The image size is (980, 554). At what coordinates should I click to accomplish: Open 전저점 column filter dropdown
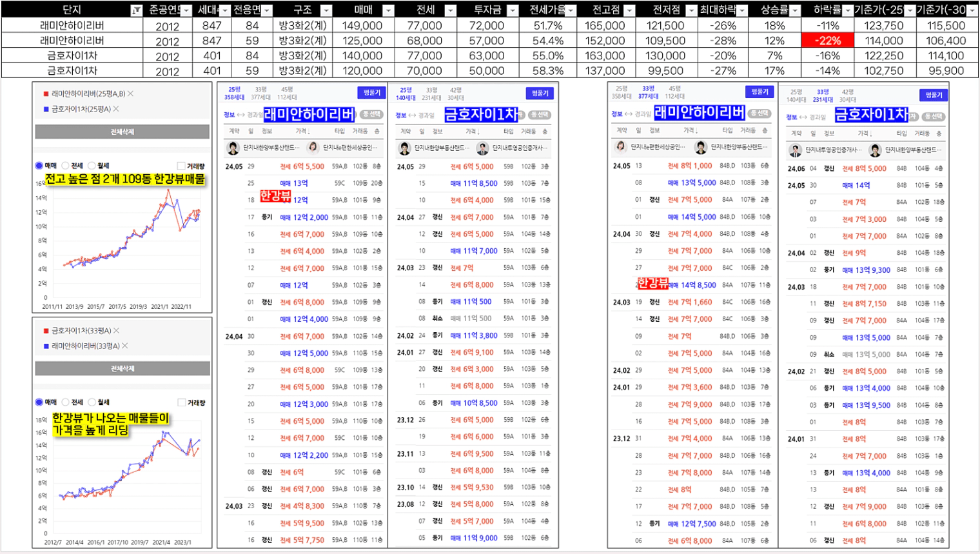[x=691, y=10]
